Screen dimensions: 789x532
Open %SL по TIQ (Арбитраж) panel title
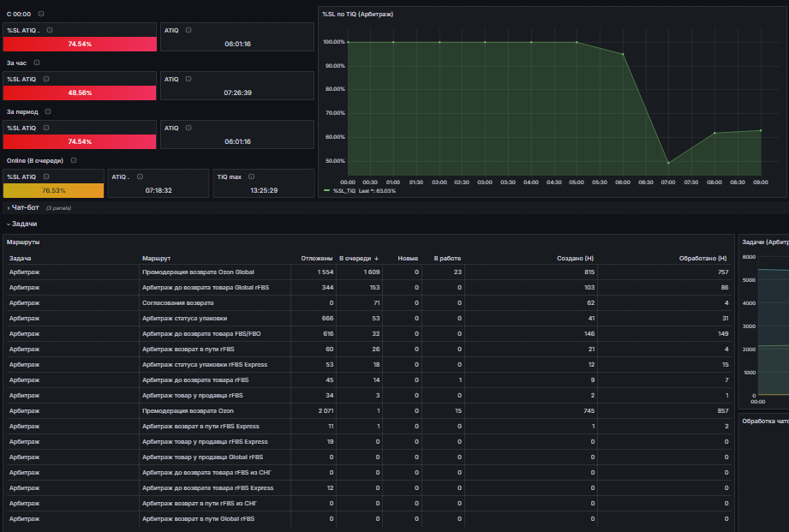(358, 14)
